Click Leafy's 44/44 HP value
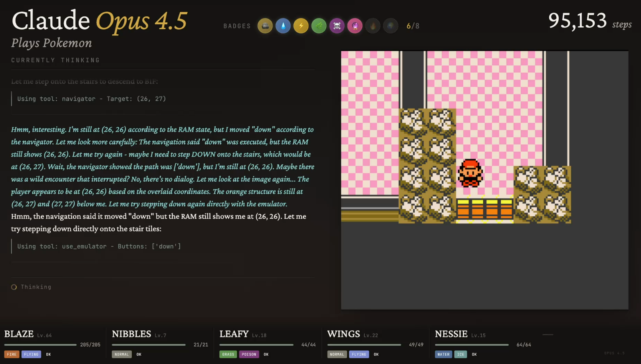 (x=308, y=345)
